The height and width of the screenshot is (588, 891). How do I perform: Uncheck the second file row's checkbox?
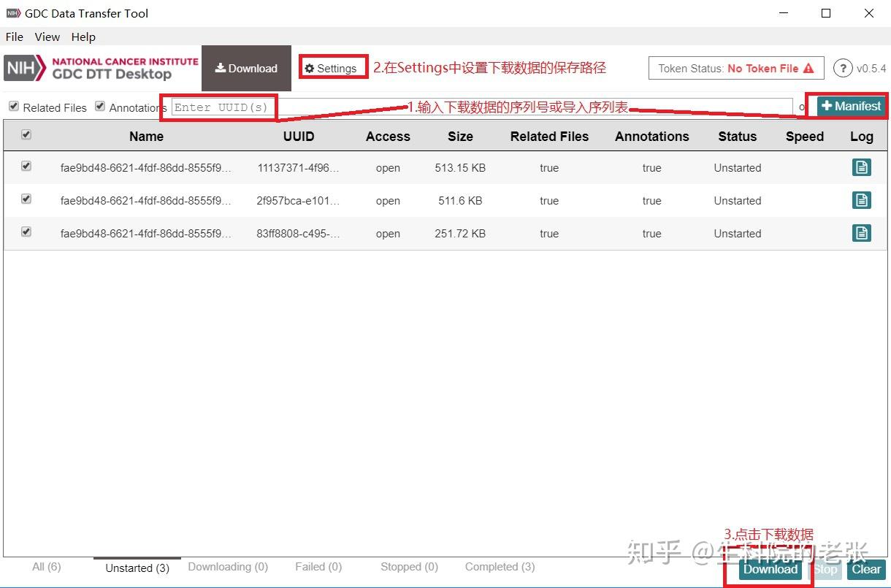[26, 199]
